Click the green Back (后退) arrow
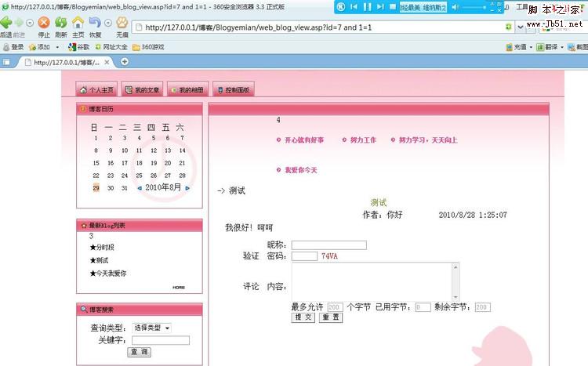Viewport: 588px width, 366px height. pyautogui.click(x=5, y=23)
